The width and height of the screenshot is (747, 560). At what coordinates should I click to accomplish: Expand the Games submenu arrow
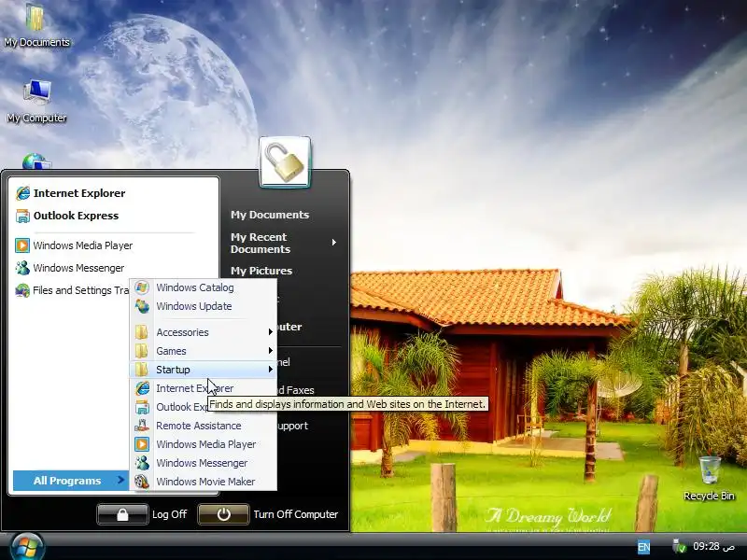tap(270, 351)
